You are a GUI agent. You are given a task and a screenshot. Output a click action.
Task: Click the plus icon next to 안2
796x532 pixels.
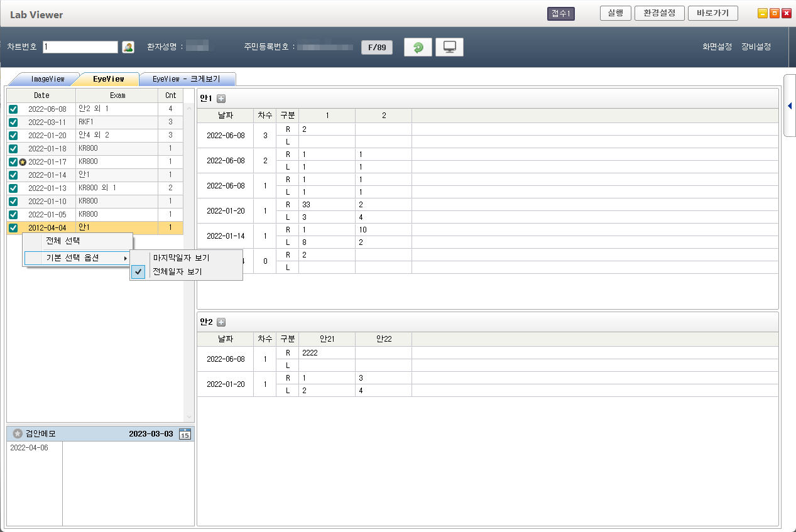pos(221,322)
